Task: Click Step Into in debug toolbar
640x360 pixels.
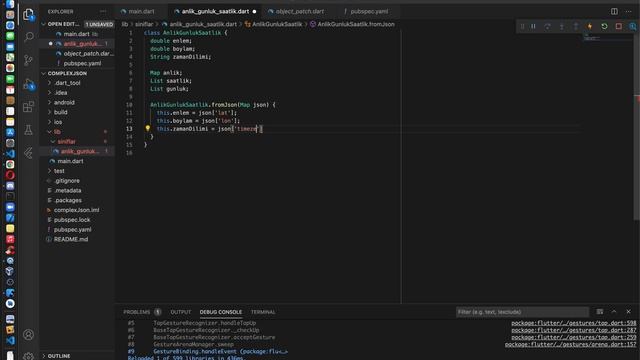Action: pos(562,27)
